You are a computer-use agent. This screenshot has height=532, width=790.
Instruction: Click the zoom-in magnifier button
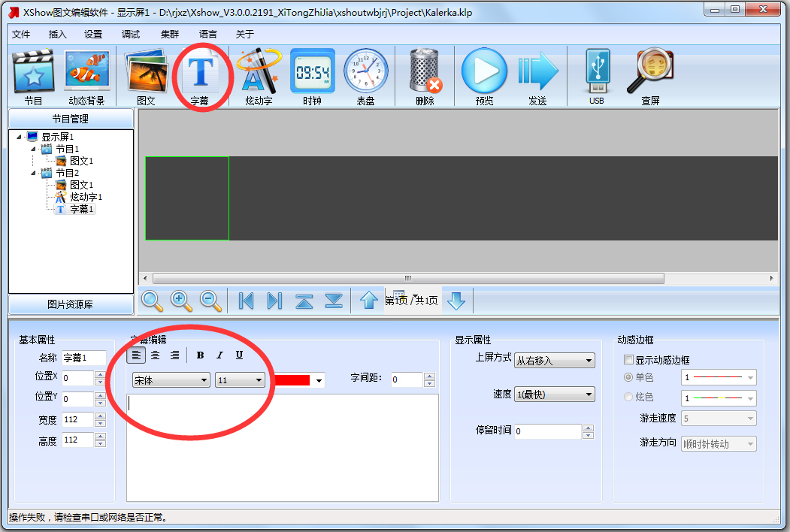point(180,301)
